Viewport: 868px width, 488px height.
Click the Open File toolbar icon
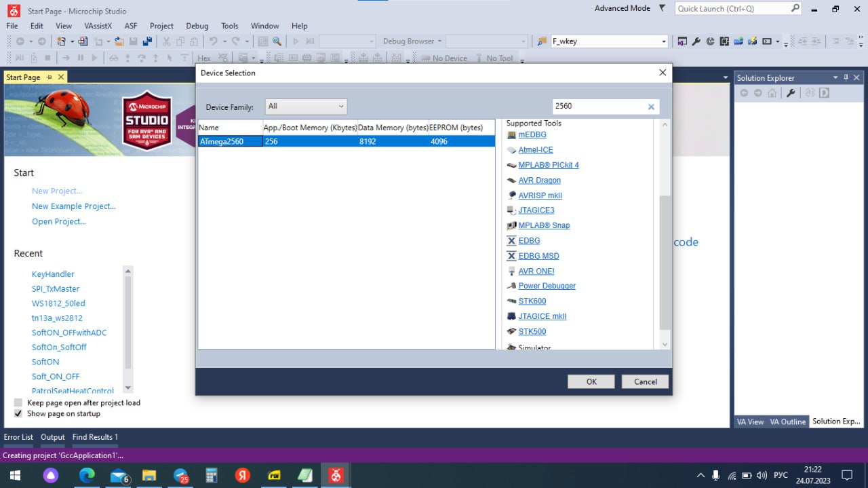[119, 41]
